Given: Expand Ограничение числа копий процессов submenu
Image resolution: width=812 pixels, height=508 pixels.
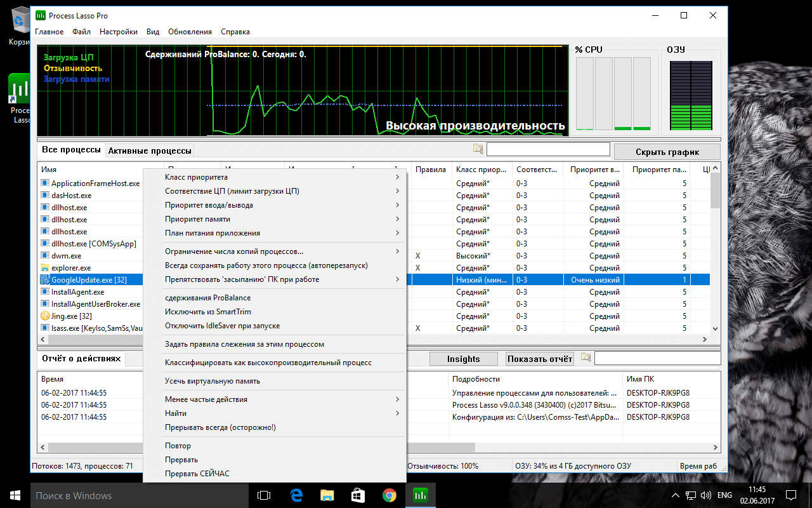Looking at the screenshot, I should [x=275, y=251].
